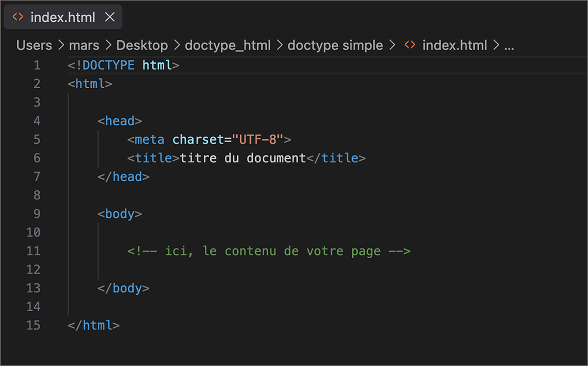Click the closing html tag on line 15
The height and width of the screenshot is (366, 588).
coord(94,325)
